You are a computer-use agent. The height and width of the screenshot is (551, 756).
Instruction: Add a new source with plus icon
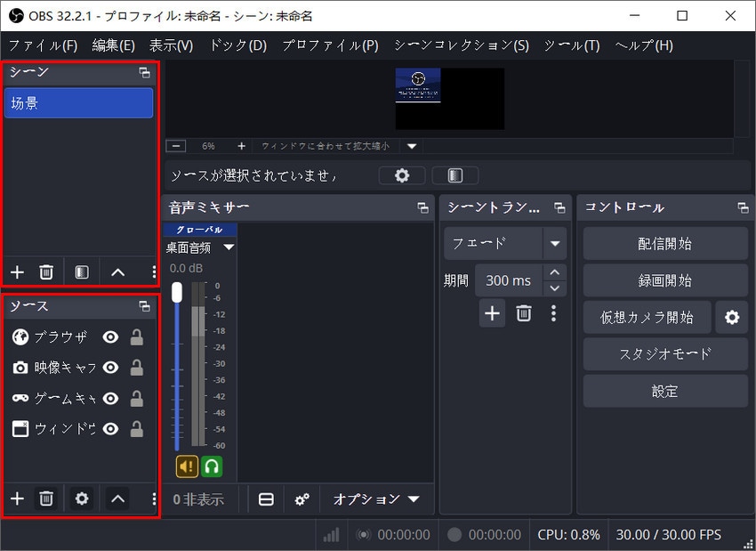pyautogui.click(x=18, y=498)
